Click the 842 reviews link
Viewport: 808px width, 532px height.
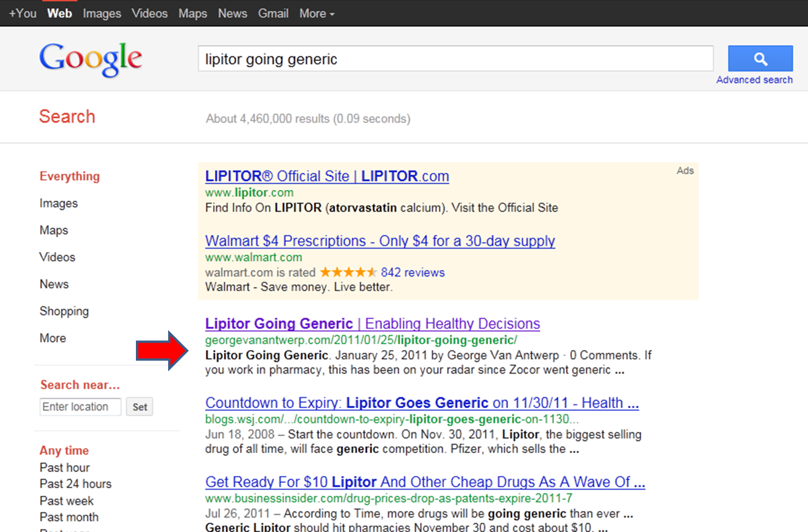coord(412,272)
